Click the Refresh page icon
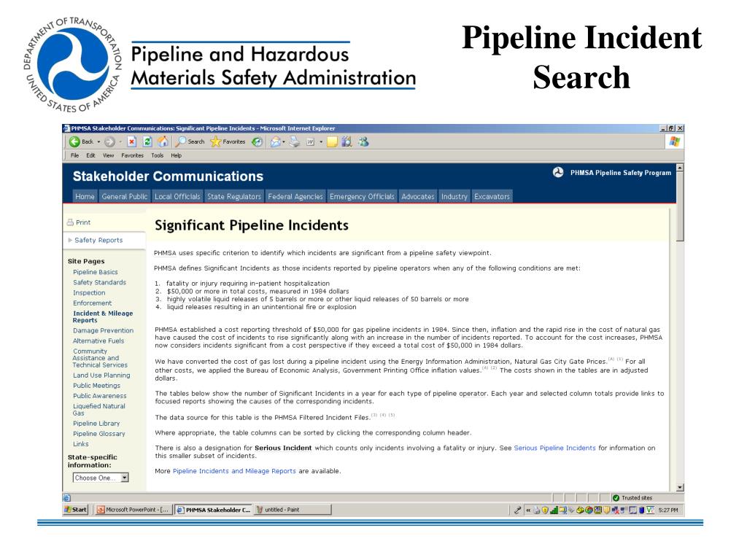 point(147,142)
